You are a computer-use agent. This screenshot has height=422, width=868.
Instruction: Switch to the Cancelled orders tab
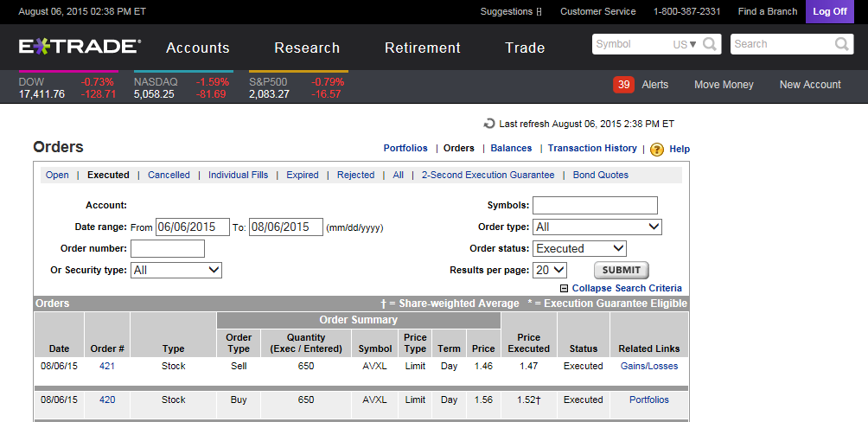169,175
